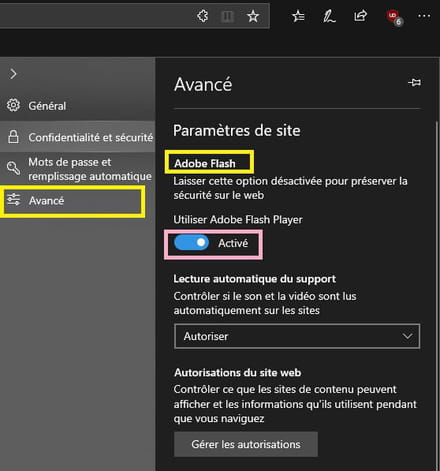Open the three-dot settings menu
Image resolution: width=440 pixels, height=471 pixels.
(424, 16)
